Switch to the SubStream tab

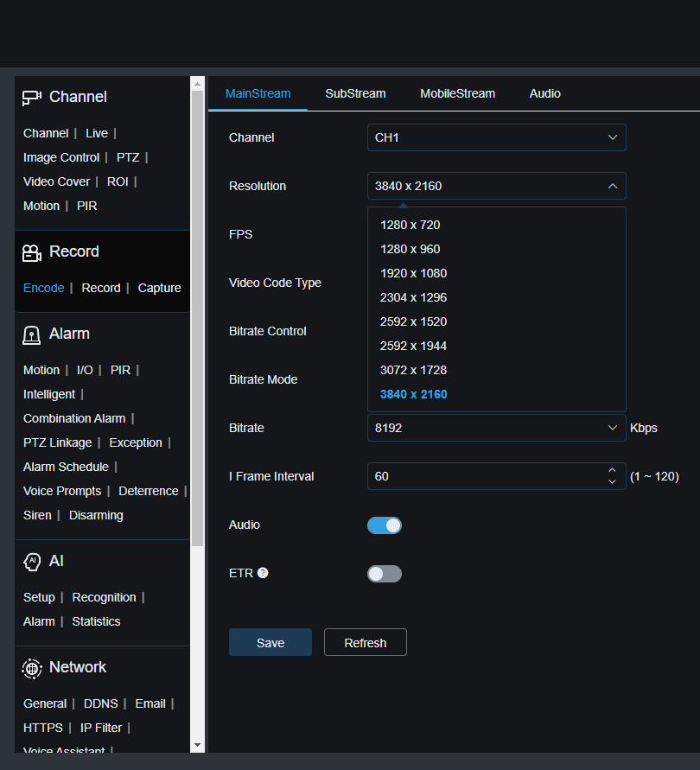point(355,92)
